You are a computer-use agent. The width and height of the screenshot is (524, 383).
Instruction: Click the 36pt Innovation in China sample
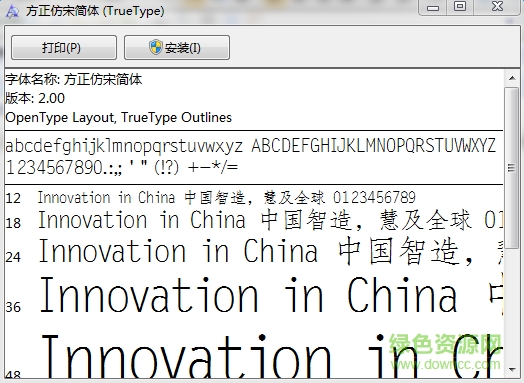click(271, 295)
